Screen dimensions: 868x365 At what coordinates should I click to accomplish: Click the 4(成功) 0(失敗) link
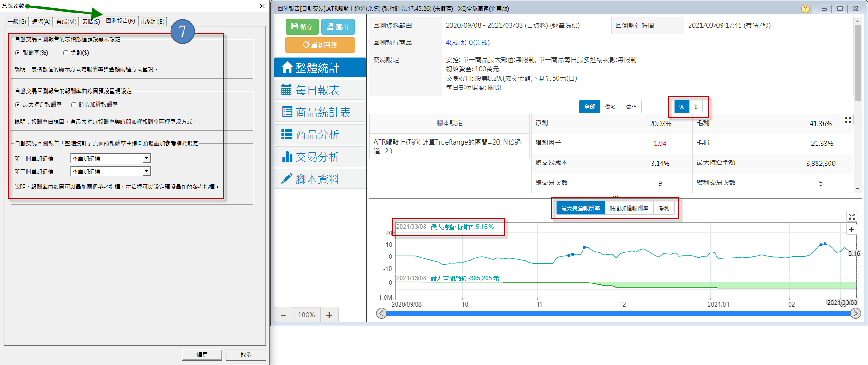pos(468,43)
